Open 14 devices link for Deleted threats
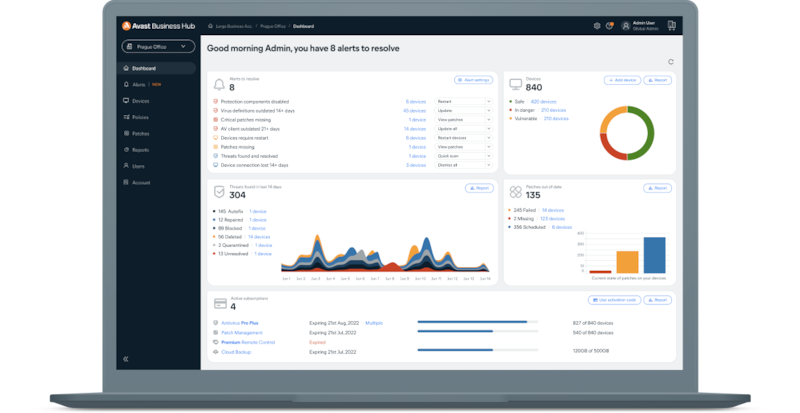Screen dimensions: 800x413 (259, 237)
